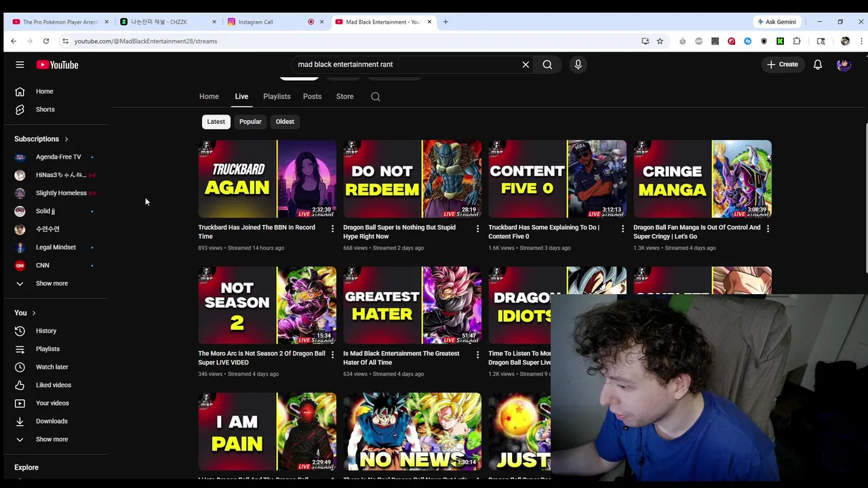Open the TRUCKBARD AGAIN video thumbnail
Viewport: 868px width, 488px height.
click(x=267, y=179)
